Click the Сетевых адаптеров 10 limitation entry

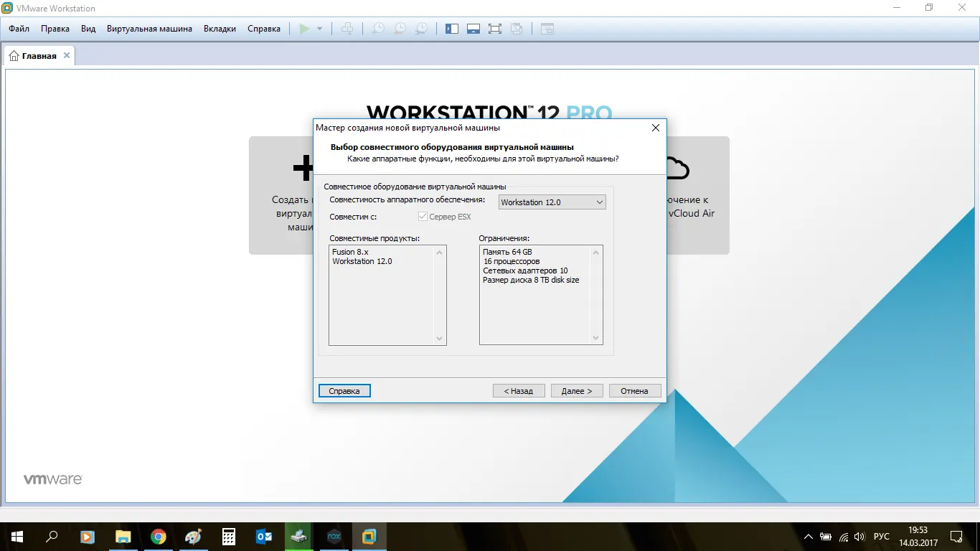tap(525, 270)
